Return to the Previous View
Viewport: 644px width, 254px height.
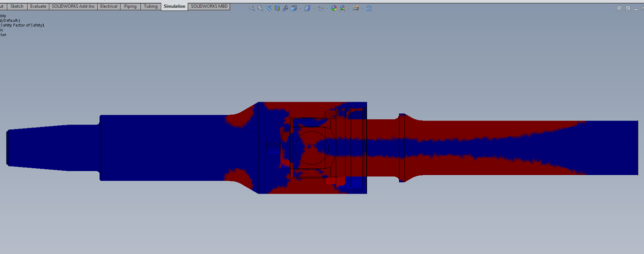[x=269, y=8]
